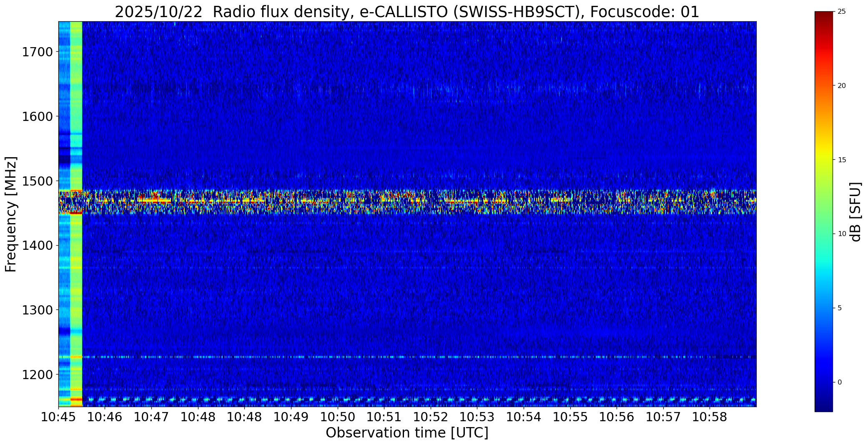Click the 10:52 time tick label
Viewport: 868px width, 445px height.
point(431,417)
